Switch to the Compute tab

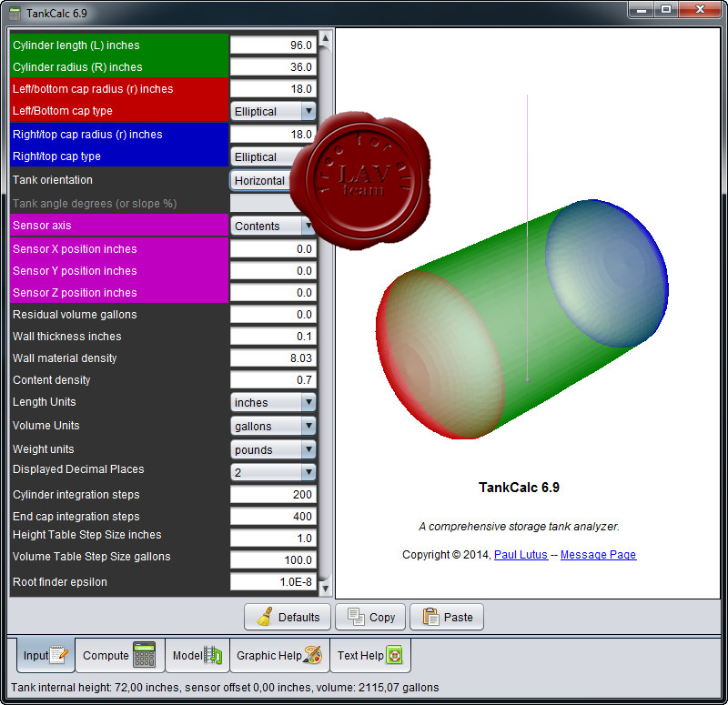pos(120,655)
